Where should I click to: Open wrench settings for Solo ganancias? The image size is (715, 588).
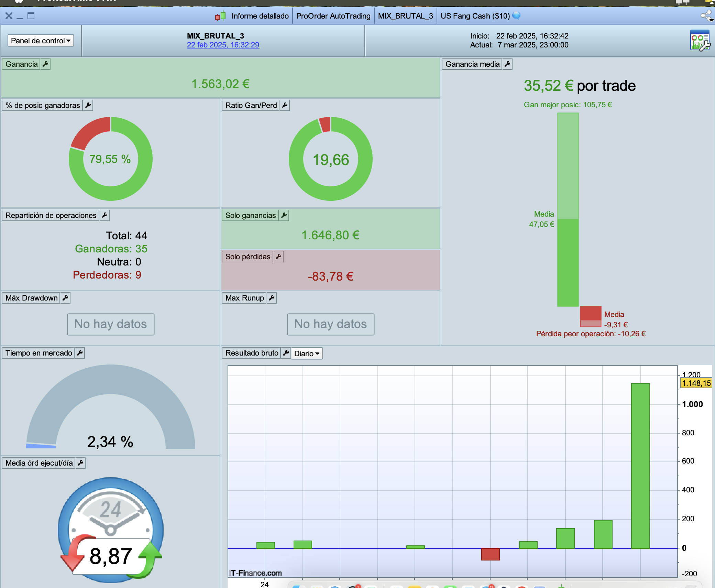pyautogui.click(x=284, y=215)
